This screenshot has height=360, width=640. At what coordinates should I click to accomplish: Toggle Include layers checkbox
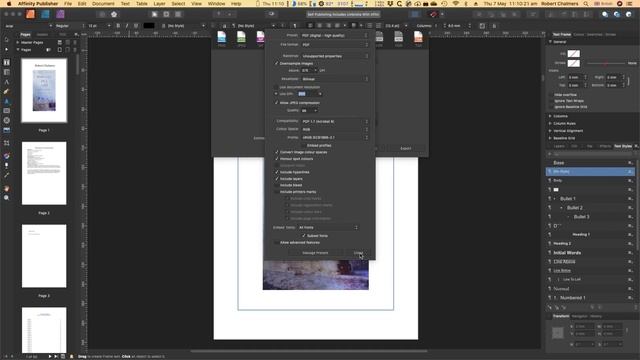coord(277,178)
